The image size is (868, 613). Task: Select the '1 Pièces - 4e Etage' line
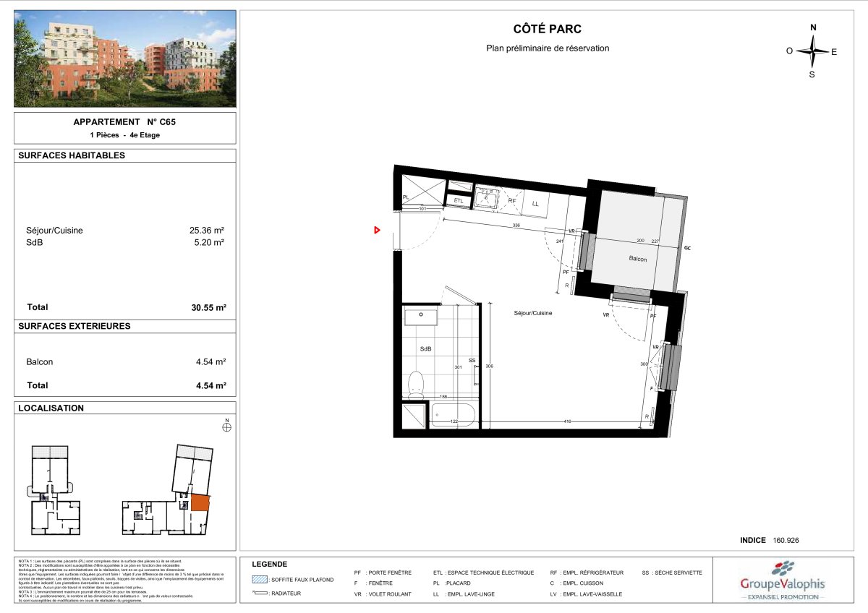point(124,135)
